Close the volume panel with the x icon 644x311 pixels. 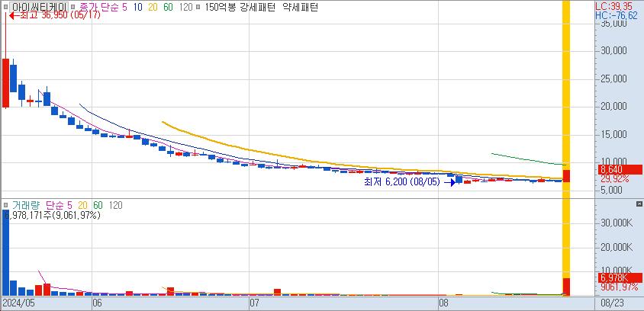(639, 204)
